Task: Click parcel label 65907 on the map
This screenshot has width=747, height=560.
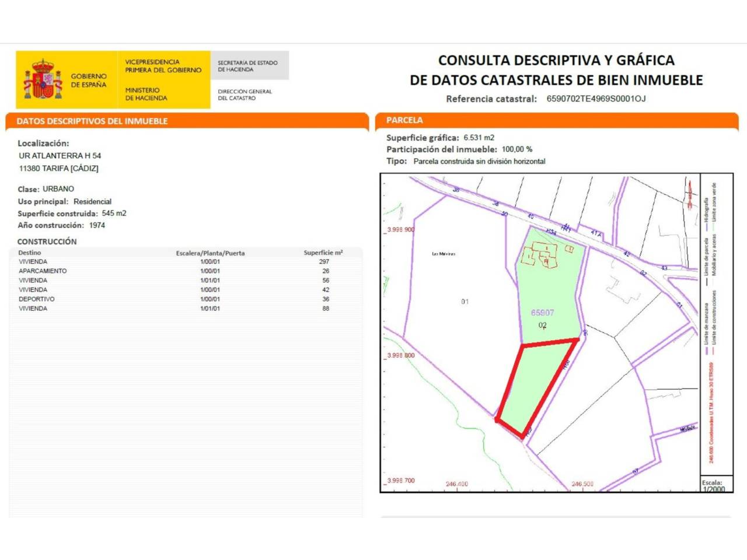Action: pos(542,313)
